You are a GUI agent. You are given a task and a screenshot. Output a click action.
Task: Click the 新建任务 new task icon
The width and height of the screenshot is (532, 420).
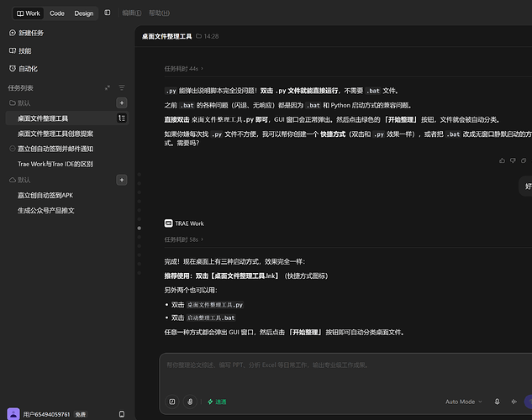click(13, 33)
